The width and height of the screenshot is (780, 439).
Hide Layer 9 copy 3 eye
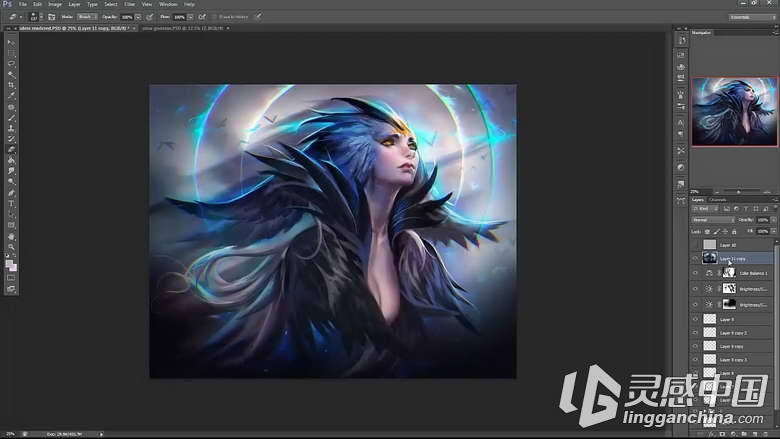point(695,359)
